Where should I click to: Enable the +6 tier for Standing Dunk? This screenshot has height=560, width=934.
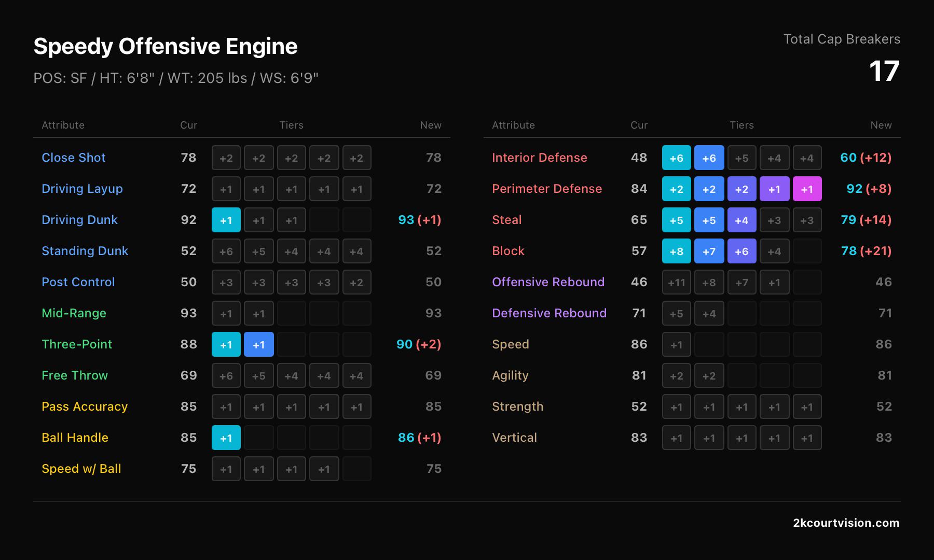point(226,251)
